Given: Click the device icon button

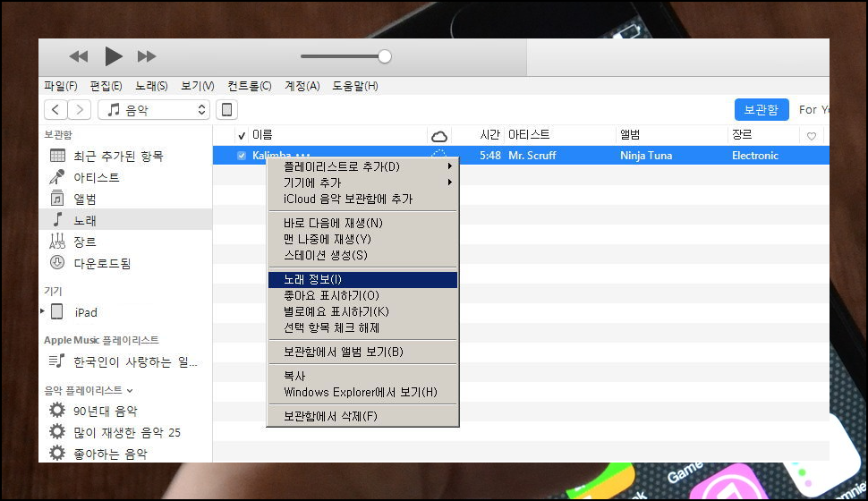Looking at the screenshot, I should point(226,110).
